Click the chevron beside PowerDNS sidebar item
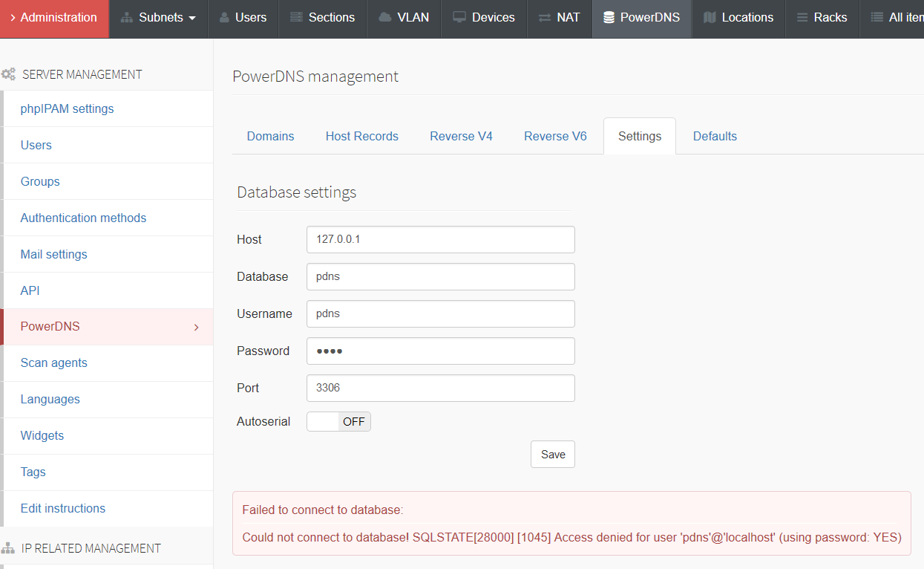The width and height of the screenshot is (924, 569). click(196, 327)
